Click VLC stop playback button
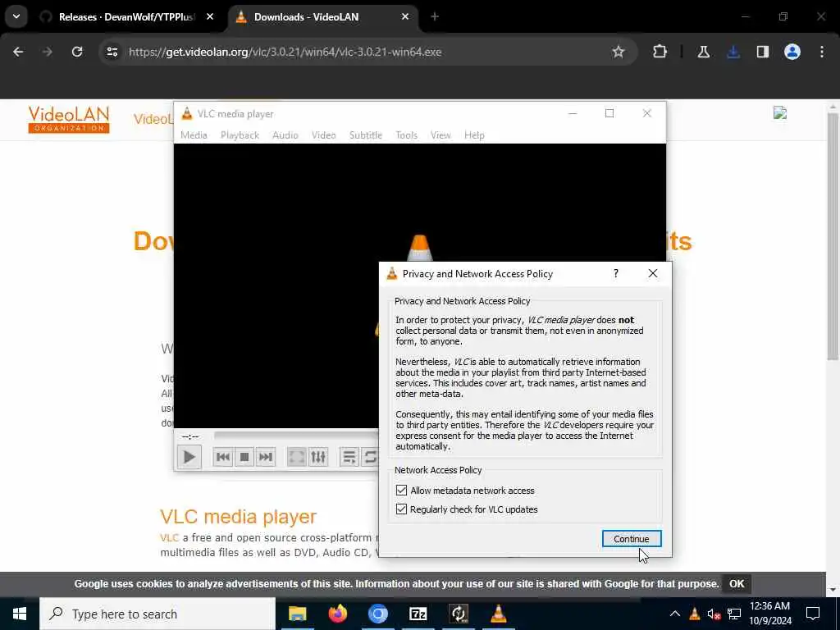Screen dimensions: 840x630 [244, 457]
